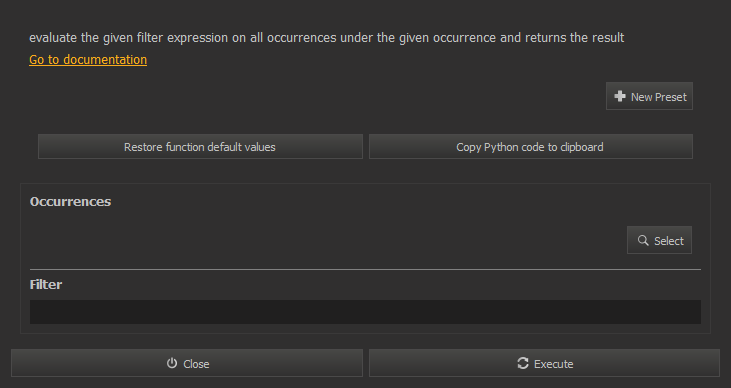Select occurrences with the Select button
731x388 pixels.
[659, 240]
